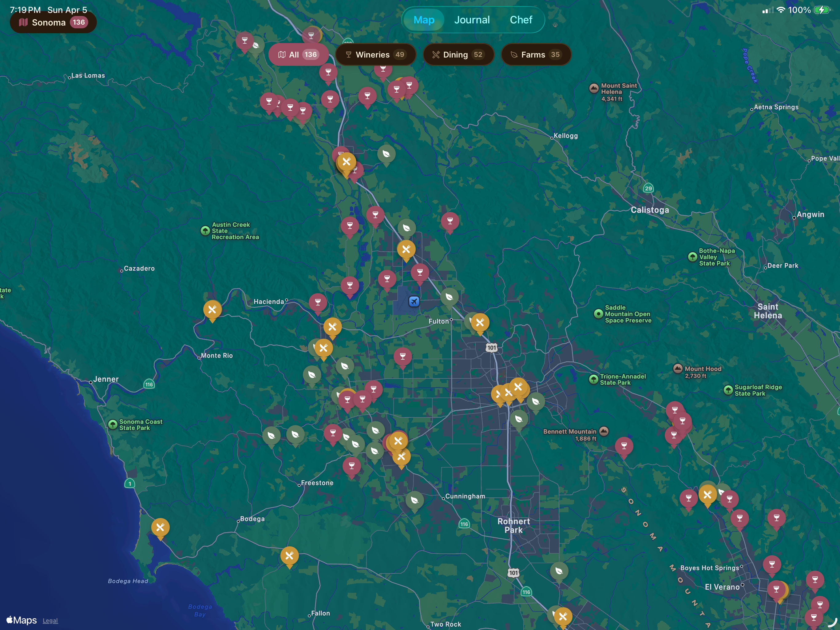Tap Mount Saint Helena peak marker
Image resolution: width=840 pixels, height=630 pixels.
pyautogui.click(x=593, y=88)
